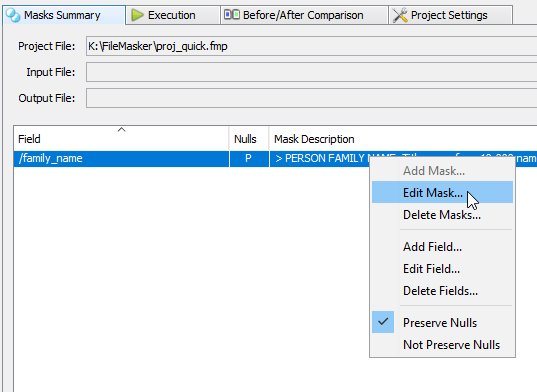Go to the Project Settings tab

click(x=450, y=15)
